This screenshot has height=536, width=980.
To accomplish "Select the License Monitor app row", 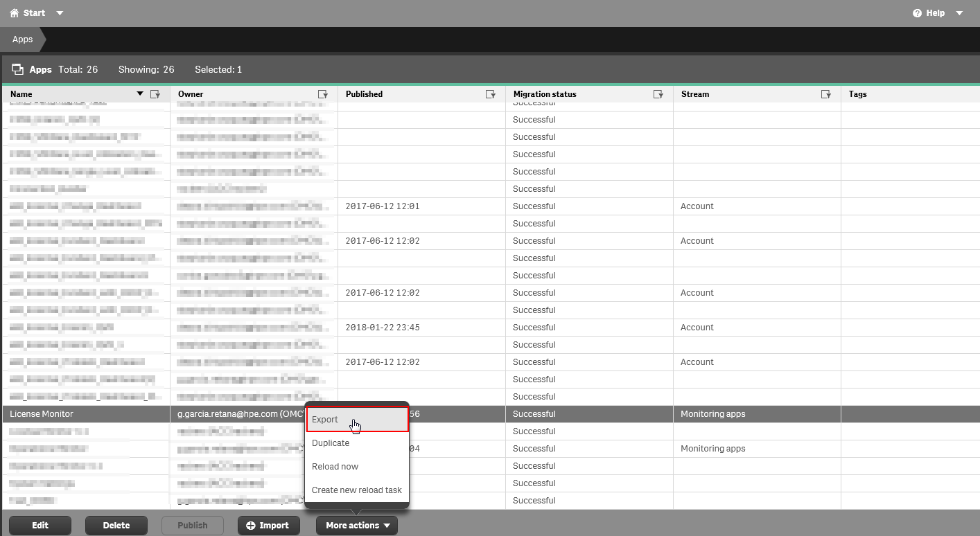I will point(490,414).
